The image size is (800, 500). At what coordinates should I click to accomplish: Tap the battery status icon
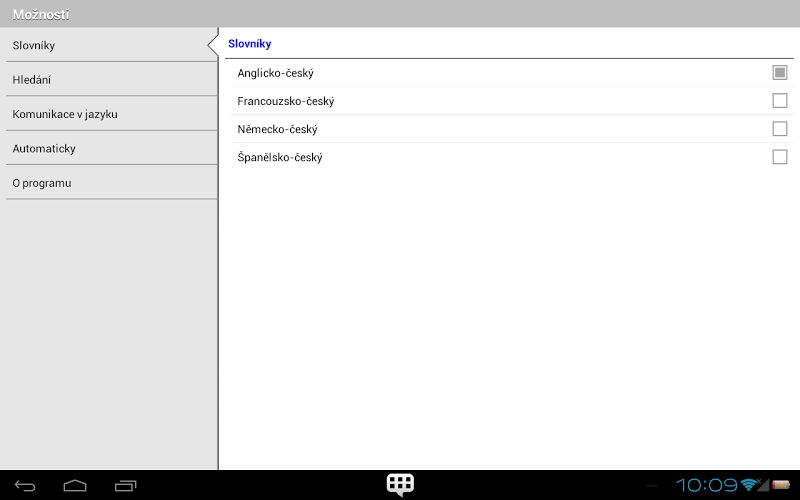[x=781, y=485]
